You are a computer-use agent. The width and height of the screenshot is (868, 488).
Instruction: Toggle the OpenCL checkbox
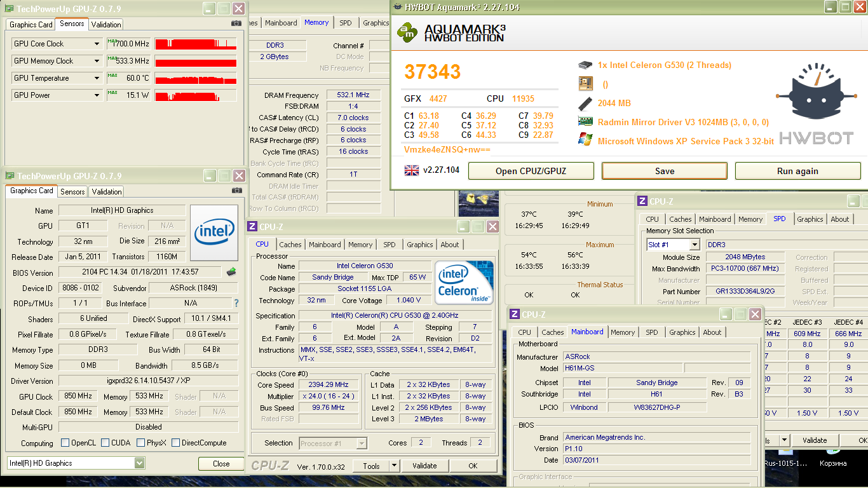click(x=65, y=443)
